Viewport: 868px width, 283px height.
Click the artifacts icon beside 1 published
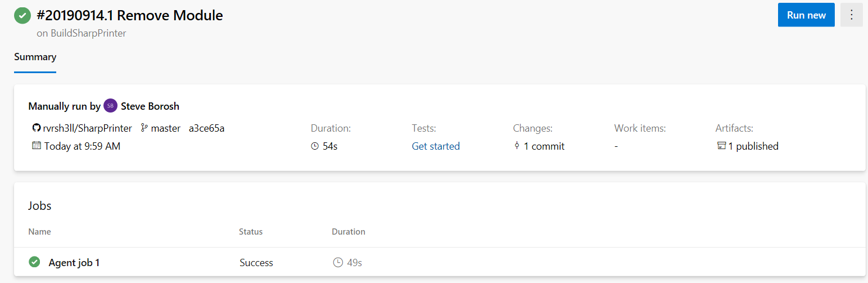[x=721, y=146]
